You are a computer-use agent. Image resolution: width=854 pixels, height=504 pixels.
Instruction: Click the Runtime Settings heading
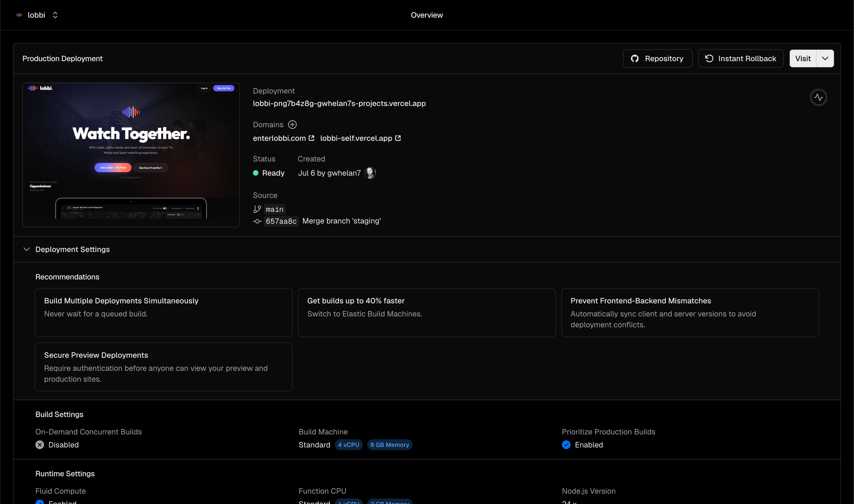pyautogui.click(x=65, y=474)
